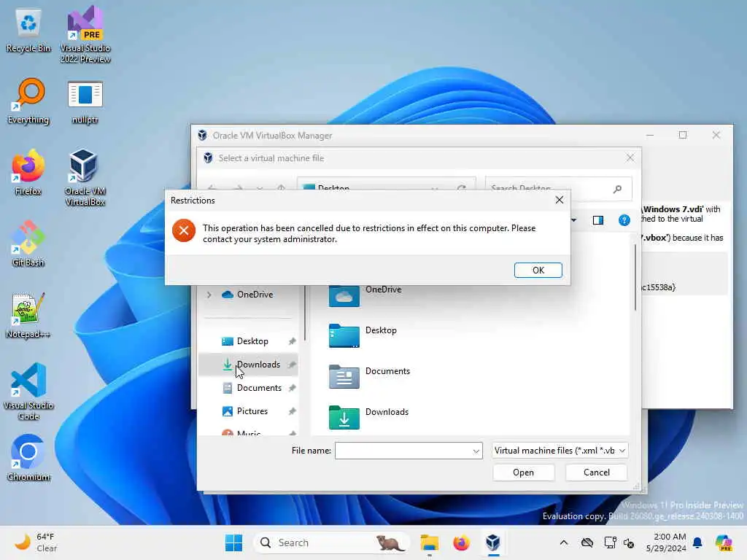Click the Open button in file dialog
This screenshot has height=560, width=747.
click(523, 472)
